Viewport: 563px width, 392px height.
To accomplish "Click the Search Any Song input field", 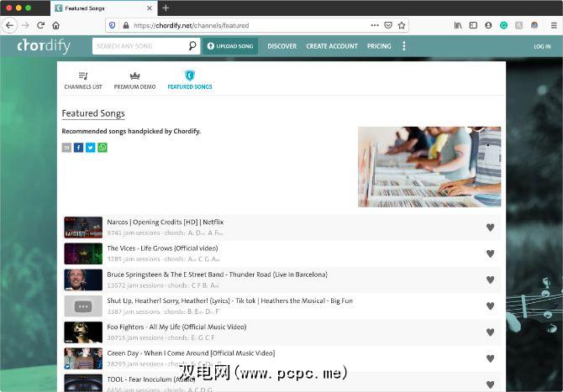I will [x=140, y=46].
